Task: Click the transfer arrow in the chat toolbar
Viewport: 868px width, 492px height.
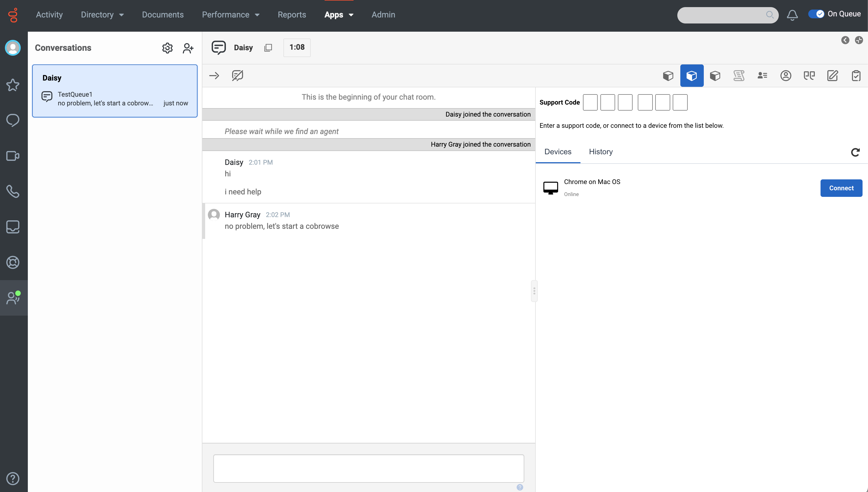Action: [214, 75]
